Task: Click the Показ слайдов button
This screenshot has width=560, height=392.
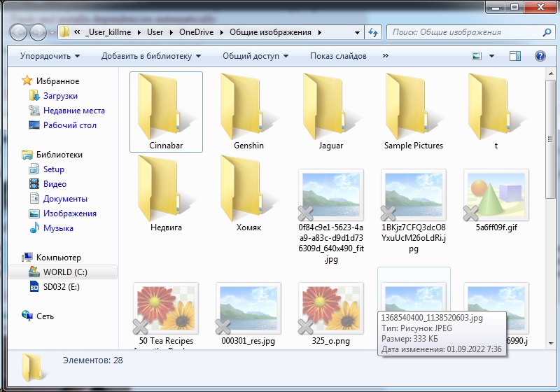Action: [338, 56]
